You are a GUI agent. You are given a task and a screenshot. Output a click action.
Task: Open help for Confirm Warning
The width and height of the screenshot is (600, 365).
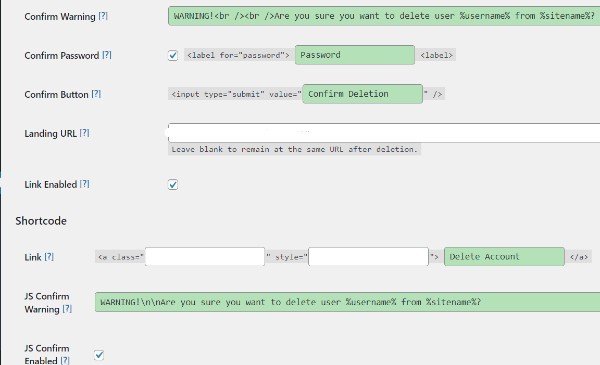[103, 16]
